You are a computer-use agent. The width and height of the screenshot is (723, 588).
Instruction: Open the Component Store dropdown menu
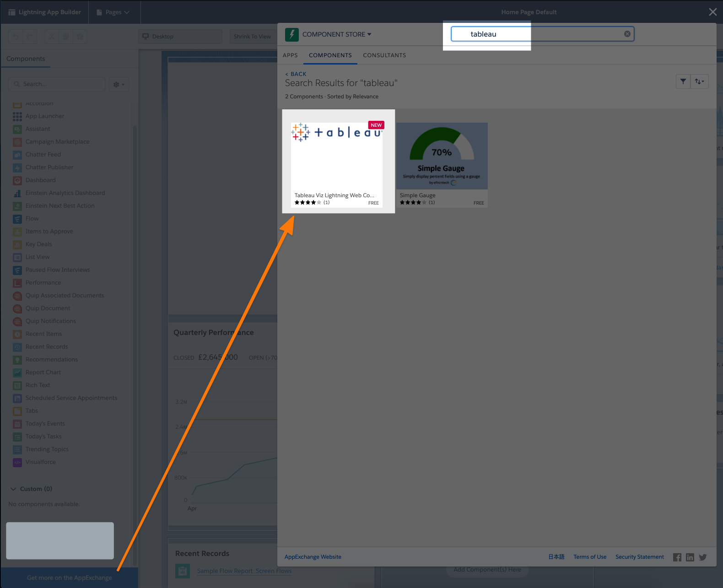point(337,34)
